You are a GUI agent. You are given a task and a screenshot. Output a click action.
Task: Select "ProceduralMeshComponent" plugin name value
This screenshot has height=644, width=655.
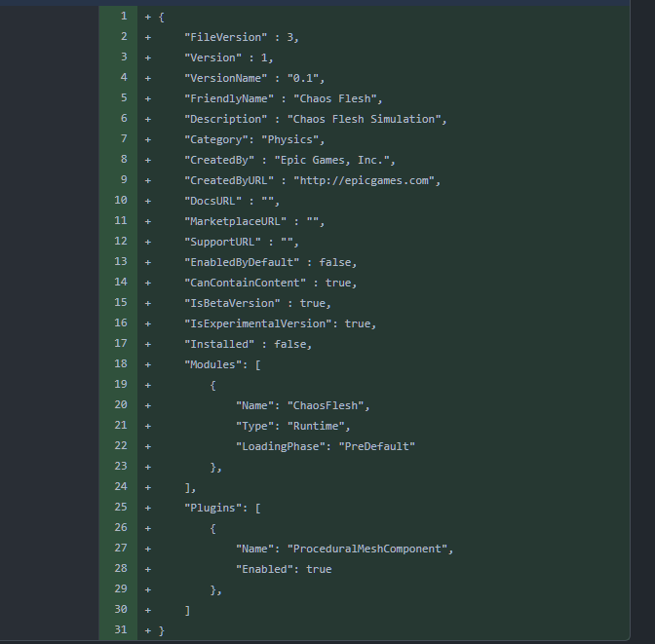tap(367, 549)
